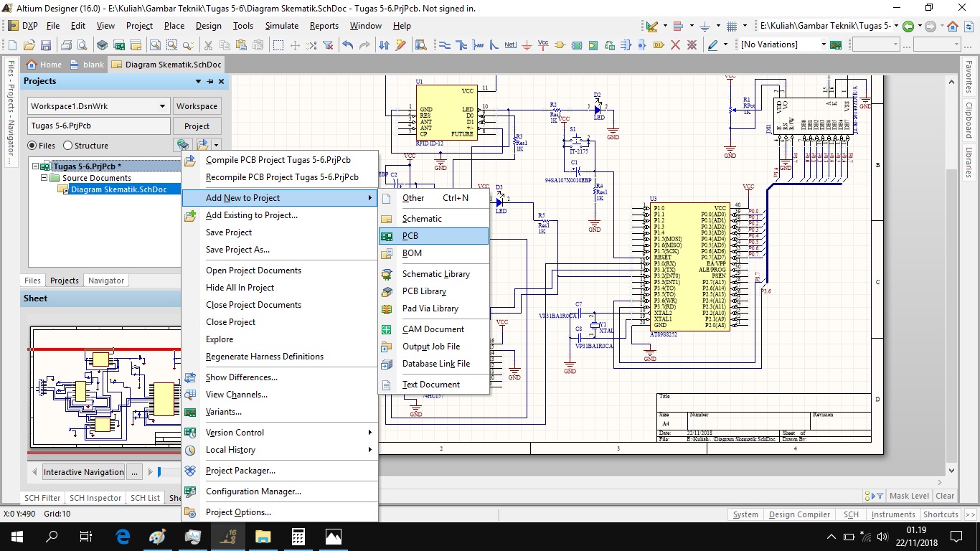Open File Explorer from taskbar
The width and height of the screenshot is (980, 551).
click(263, 536)
